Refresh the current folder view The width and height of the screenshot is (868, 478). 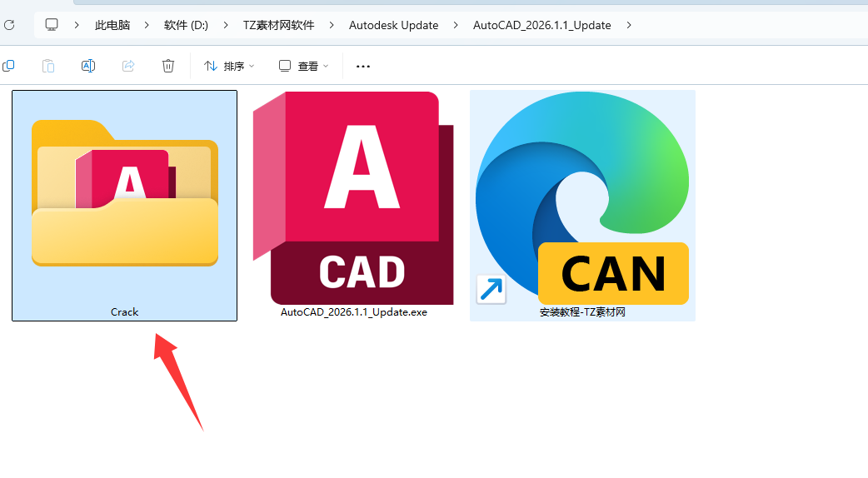pos(9,25)
